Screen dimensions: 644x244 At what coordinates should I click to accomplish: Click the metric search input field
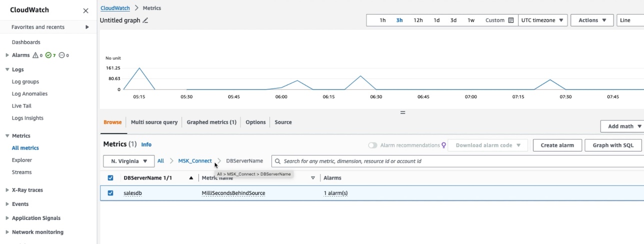(457, 161)
